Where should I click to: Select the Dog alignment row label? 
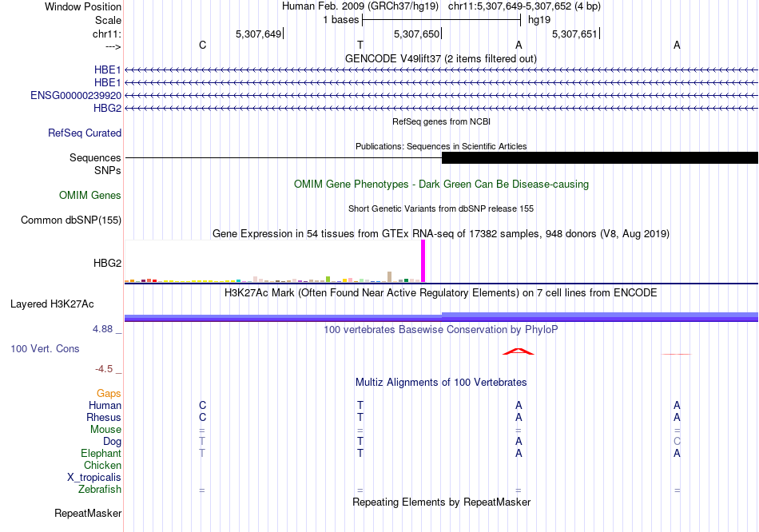(113, 442)
